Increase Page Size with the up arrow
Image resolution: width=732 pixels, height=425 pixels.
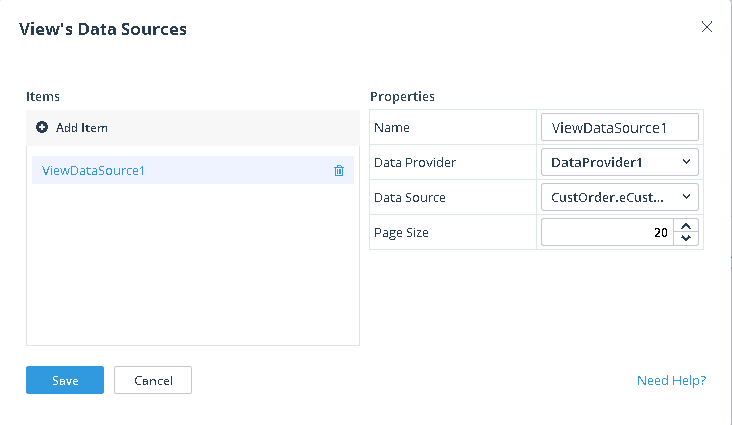[x=686, y=227]
